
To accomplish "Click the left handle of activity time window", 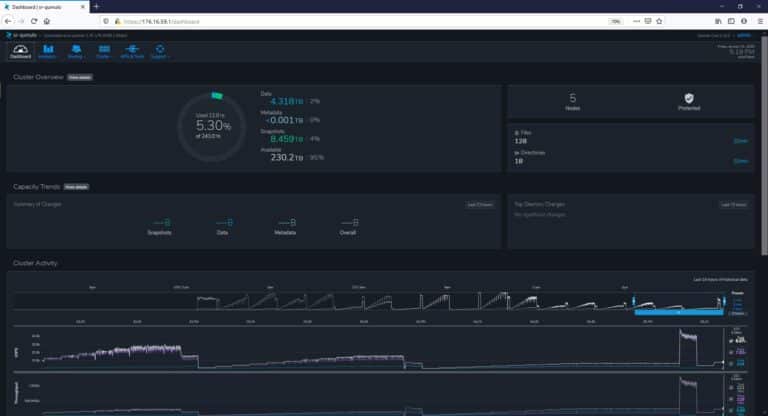I will pyautogui.click(x=634, y=300).
